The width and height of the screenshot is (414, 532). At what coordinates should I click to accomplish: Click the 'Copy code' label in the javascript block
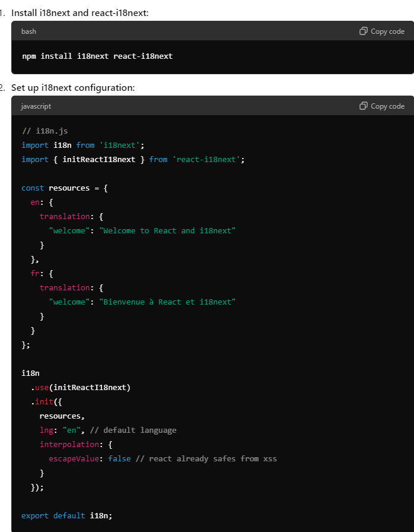[387, 106]
